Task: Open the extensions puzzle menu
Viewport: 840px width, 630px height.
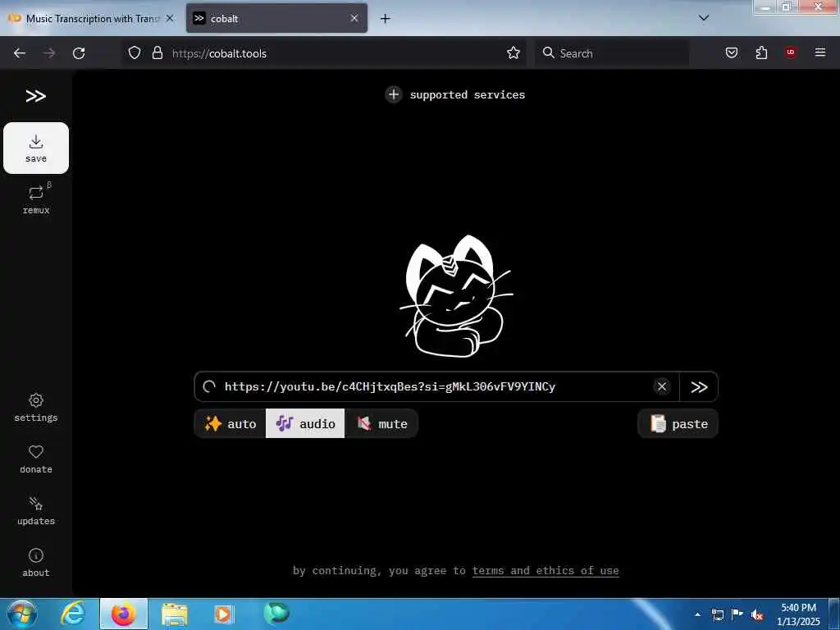Action: tap(761, 53)
